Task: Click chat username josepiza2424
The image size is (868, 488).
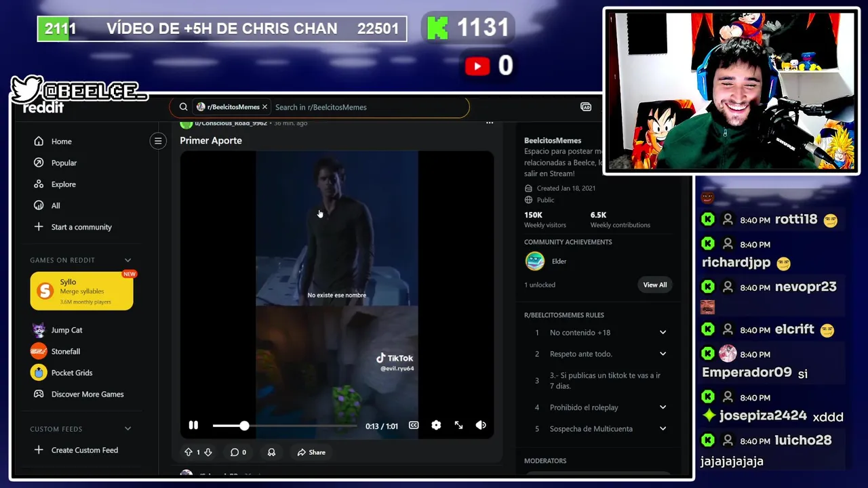Action: (763, 415)
